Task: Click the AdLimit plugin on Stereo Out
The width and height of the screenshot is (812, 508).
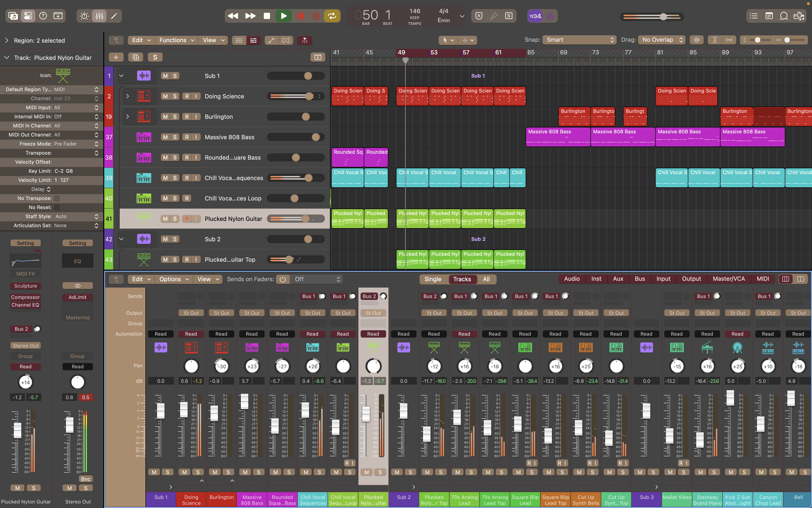Action: 77,297
